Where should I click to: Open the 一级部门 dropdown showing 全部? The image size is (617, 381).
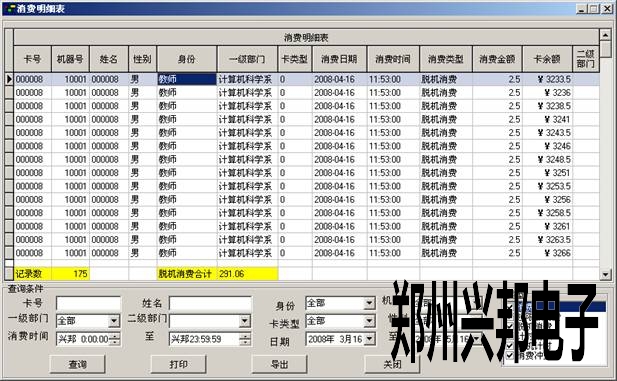click(x=114, y=321)
